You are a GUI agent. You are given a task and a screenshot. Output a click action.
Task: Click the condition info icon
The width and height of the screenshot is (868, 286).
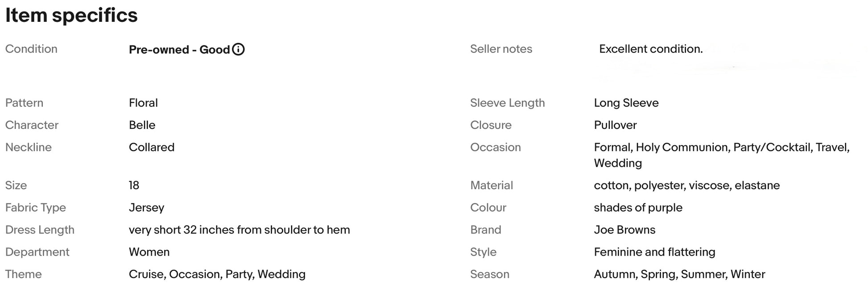239,49
